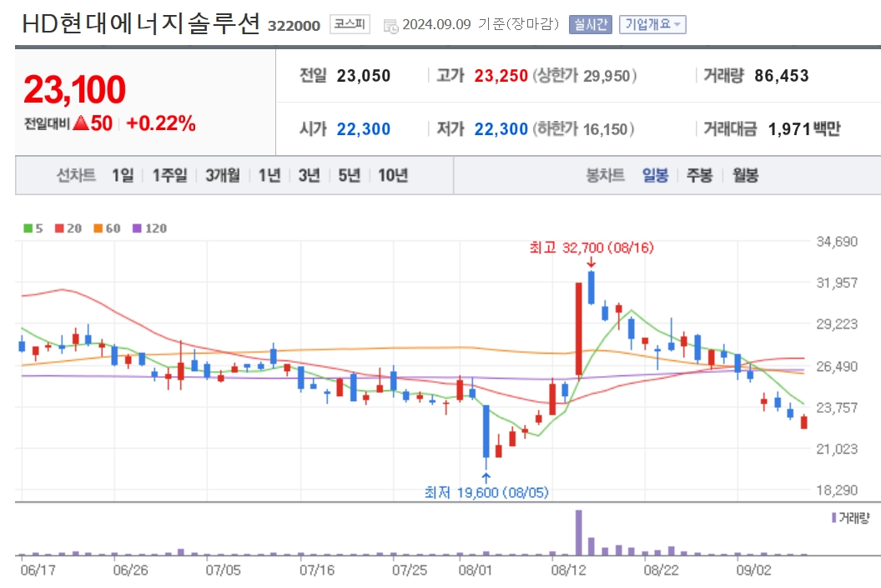881x588 pixels.
Task: Click the 하한가 16,150 text
Action: (x=583, y=129)
